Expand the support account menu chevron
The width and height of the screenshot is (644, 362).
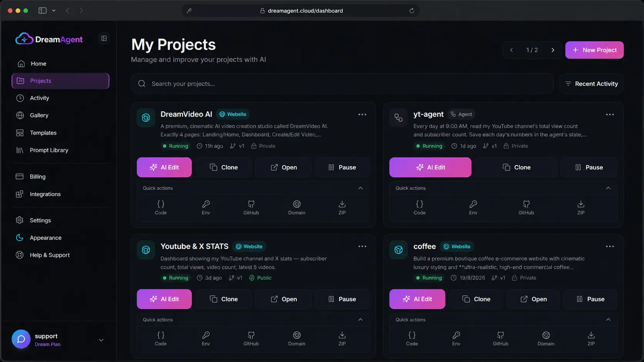click(101, 340)
